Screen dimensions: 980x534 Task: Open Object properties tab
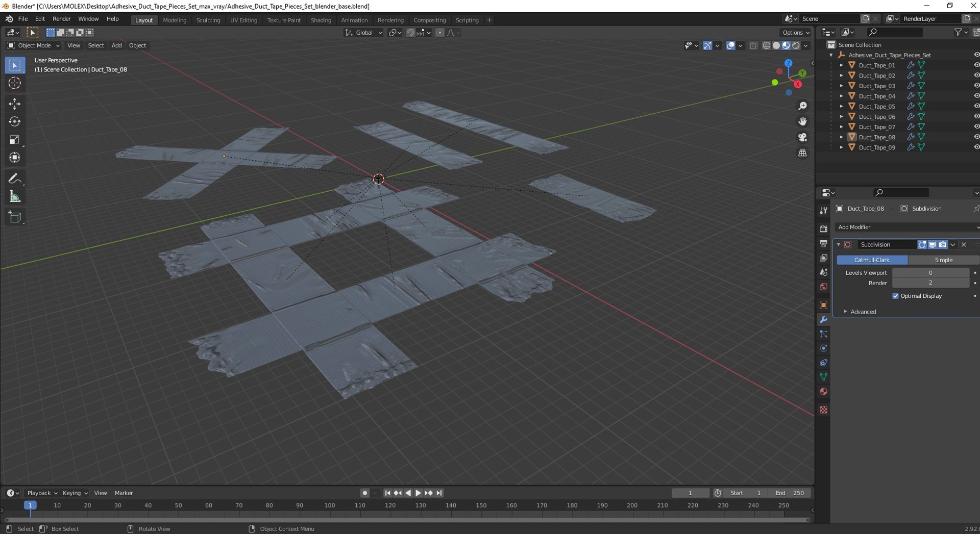click(823, 305)
